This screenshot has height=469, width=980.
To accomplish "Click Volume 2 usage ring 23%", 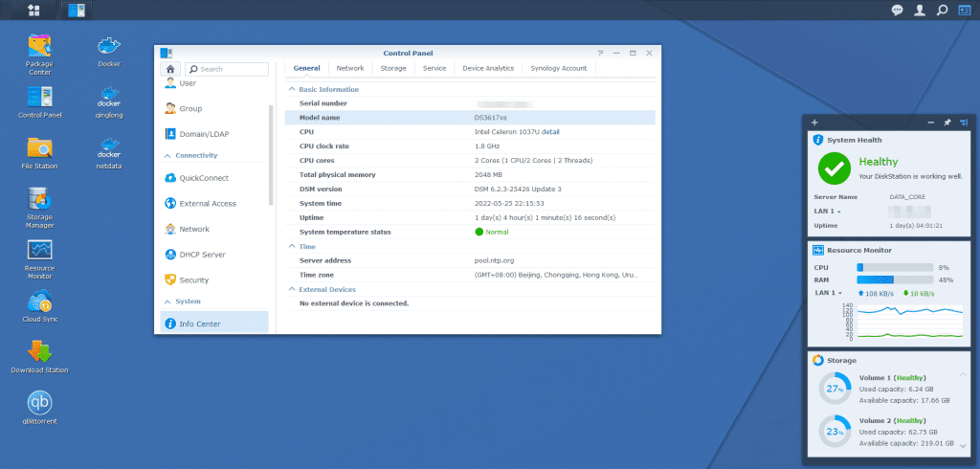I will point(835,432).
